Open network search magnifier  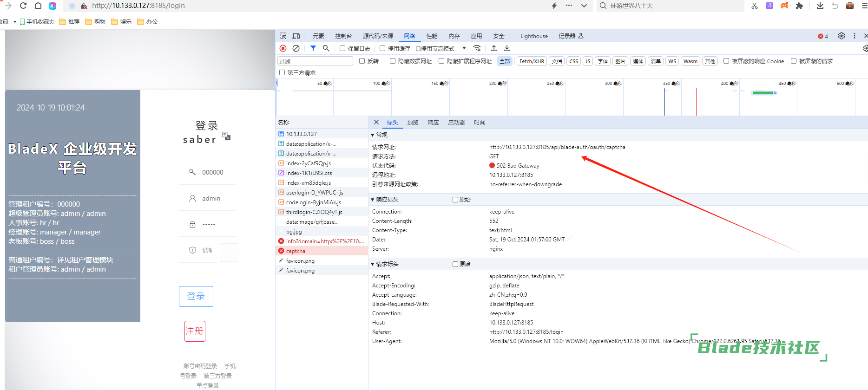(x=326, y=48)
